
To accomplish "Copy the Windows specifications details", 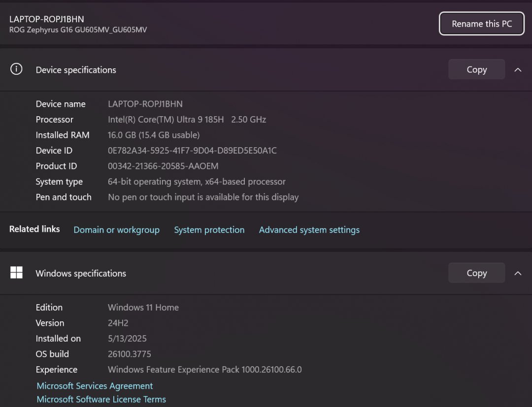I will click(476, 273).
